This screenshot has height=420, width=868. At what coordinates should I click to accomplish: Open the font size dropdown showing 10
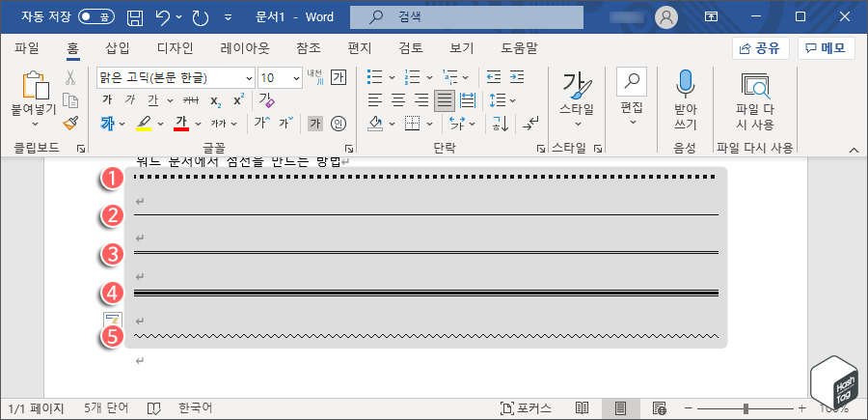pos(297,78)
